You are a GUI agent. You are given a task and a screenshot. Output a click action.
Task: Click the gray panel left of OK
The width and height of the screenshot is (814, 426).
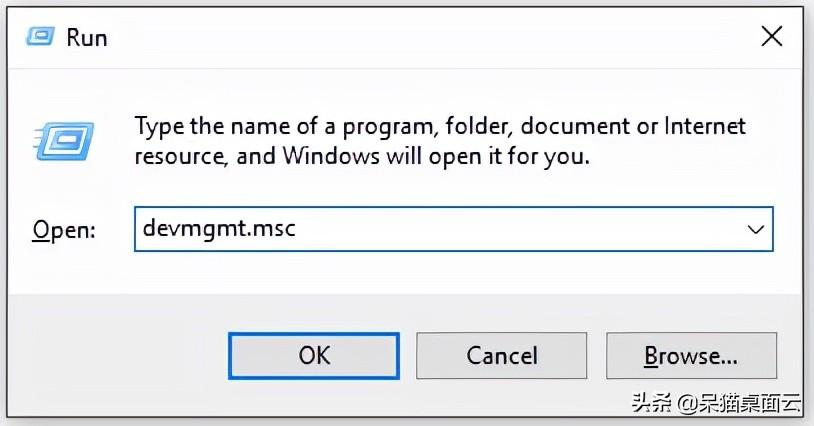(117, 356)
